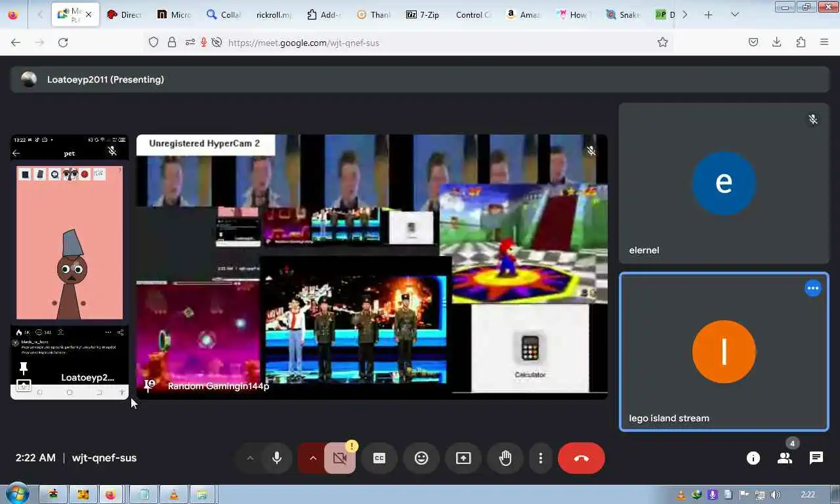Viewport: 840px width, 504px height.
Task: Raise hand in the meeting
Action: pyautogui.click(x=505, y=458)
